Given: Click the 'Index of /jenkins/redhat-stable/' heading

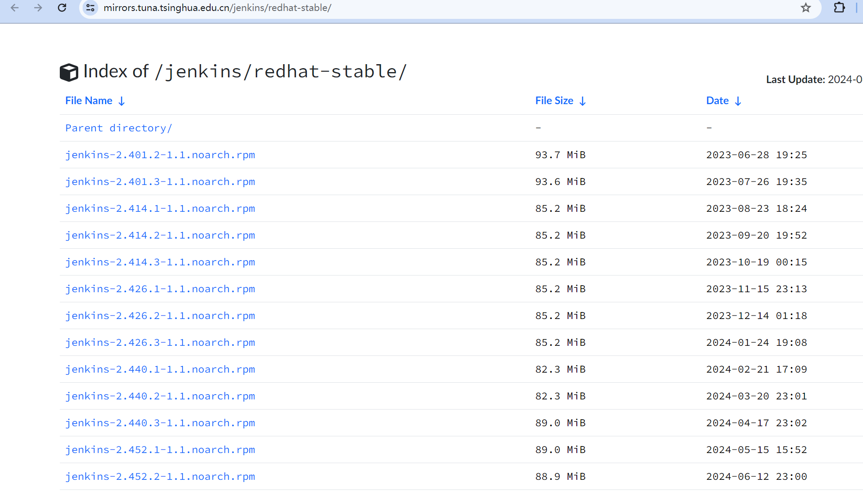Looking at the screenshot, I should [x=245, y=72].
